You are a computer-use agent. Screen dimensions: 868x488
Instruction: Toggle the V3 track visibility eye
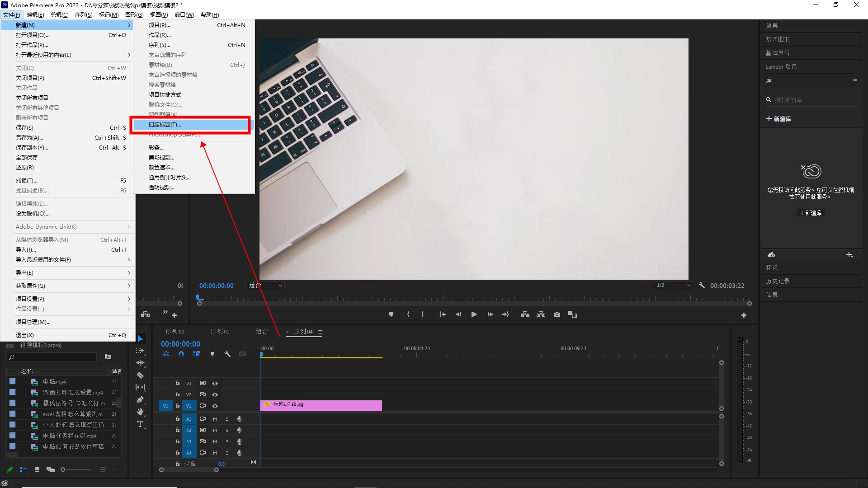pyautogui.click(x=215, y=383)
